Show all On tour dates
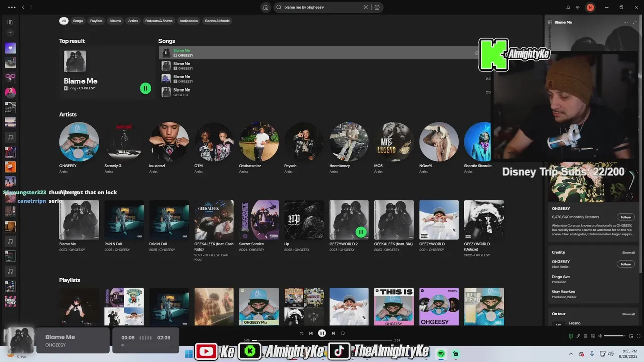644x362 pixels. coord(628,314)
